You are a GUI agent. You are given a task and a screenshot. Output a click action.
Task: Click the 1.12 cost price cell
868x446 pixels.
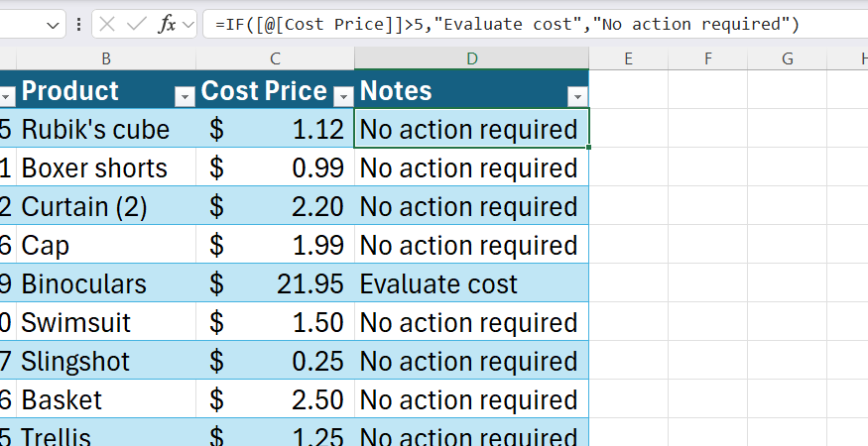pyautogui.click(x=275, y=129)
